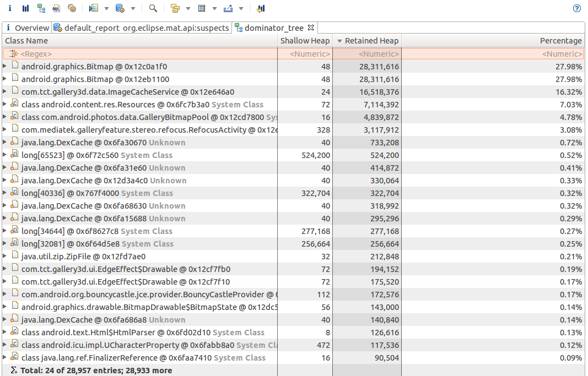This screenshot has height=376, width=588.
Task: Close the dominator_tree tab
Action: (x=310, y=28)
